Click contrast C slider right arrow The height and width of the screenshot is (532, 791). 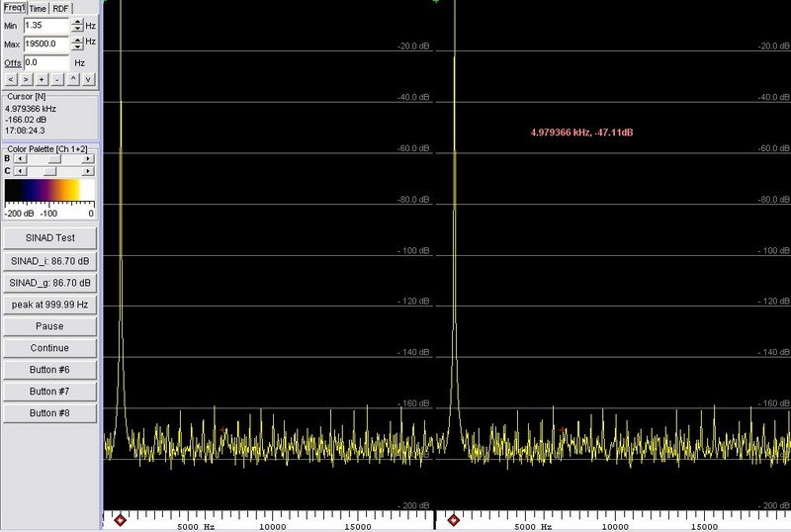[88, 171]
